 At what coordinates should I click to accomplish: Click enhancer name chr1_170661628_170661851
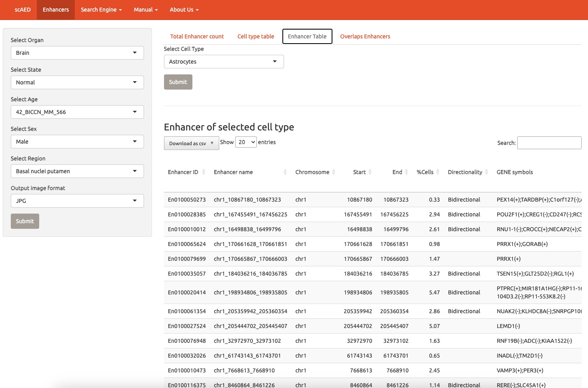click(x=250, y=244)
